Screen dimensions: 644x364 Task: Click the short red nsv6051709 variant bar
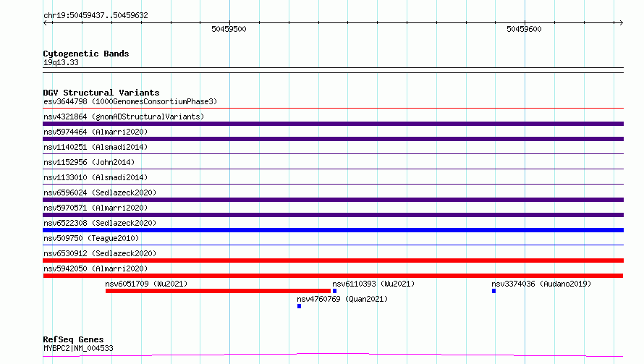click(218, 291)
